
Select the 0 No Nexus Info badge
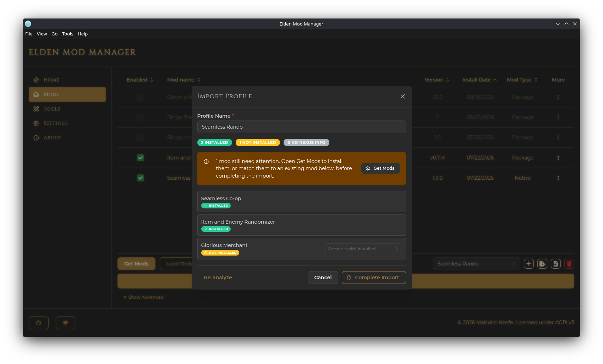coord(306,142)
